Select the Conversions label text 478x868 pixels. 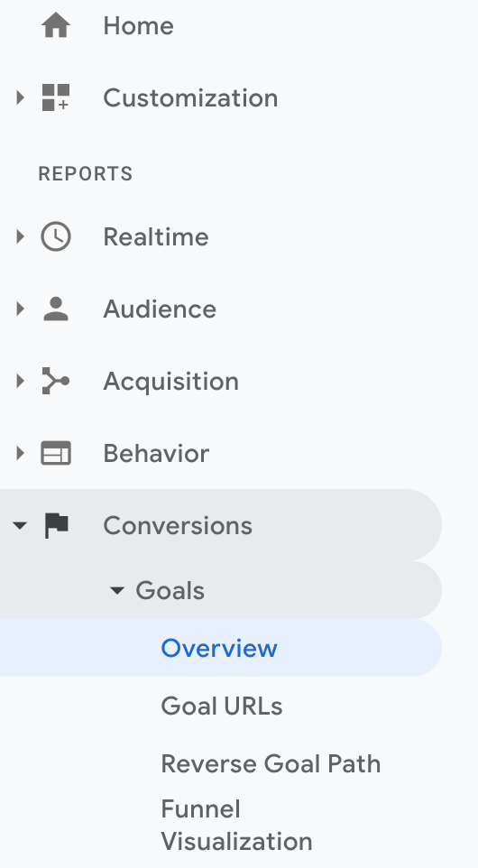(x=178, y=525)
